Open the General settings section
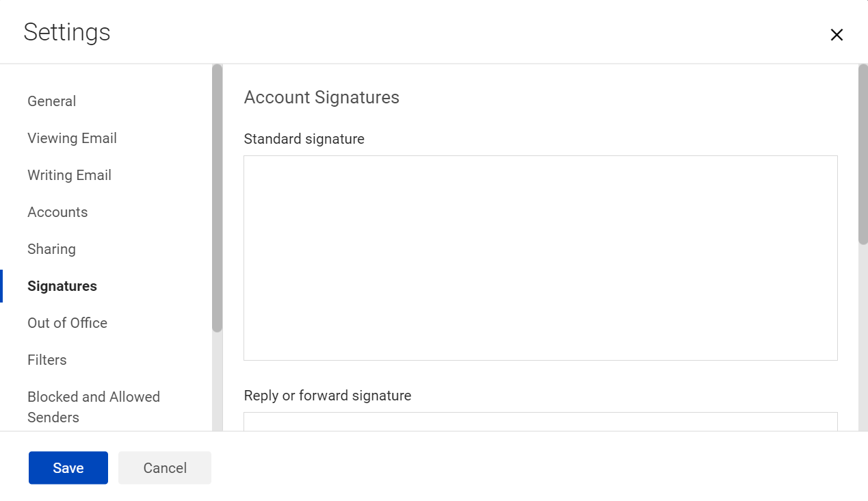This screenshot has width=868, height=501. click(x=51, y=101)
